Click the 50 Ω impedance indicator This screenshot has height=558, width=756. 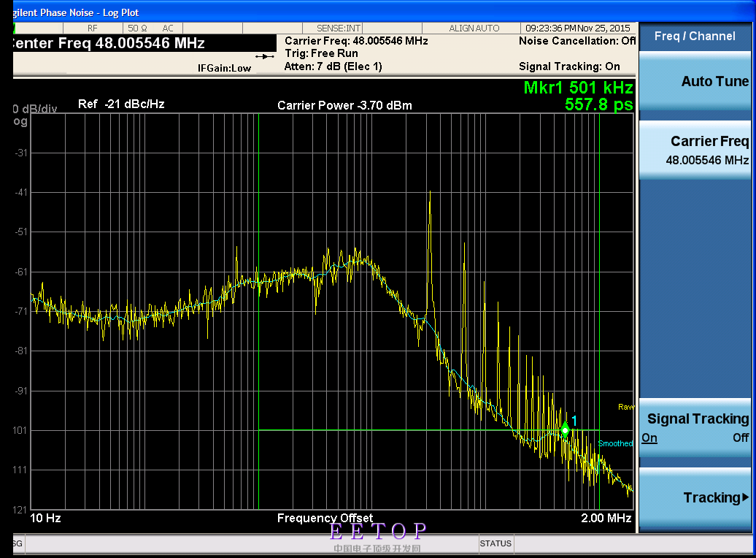[x=138, y=28]
